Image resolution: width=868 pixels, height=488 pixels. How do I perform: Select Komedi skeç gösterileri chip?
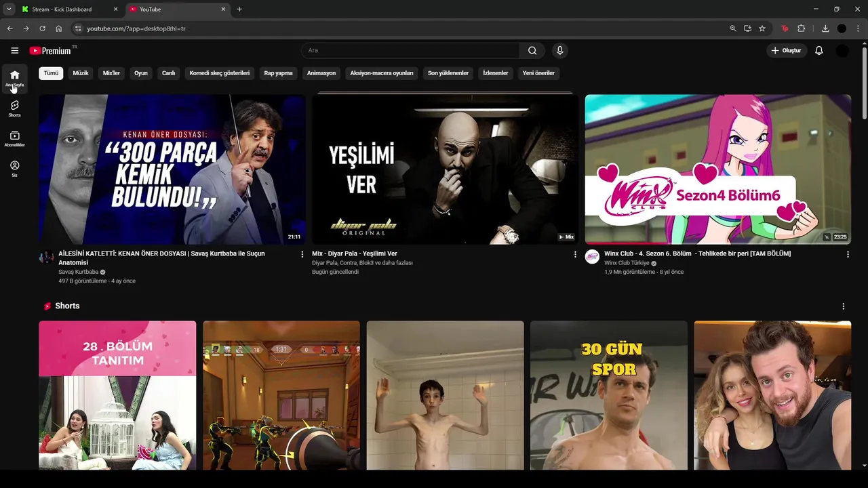[x=219, y=73]
